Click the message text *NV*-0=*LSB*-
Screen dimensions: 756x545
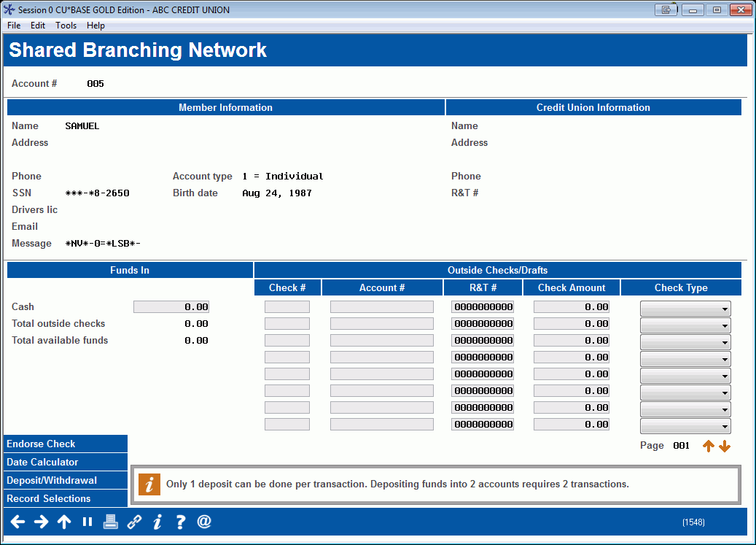tap(103, 244)
